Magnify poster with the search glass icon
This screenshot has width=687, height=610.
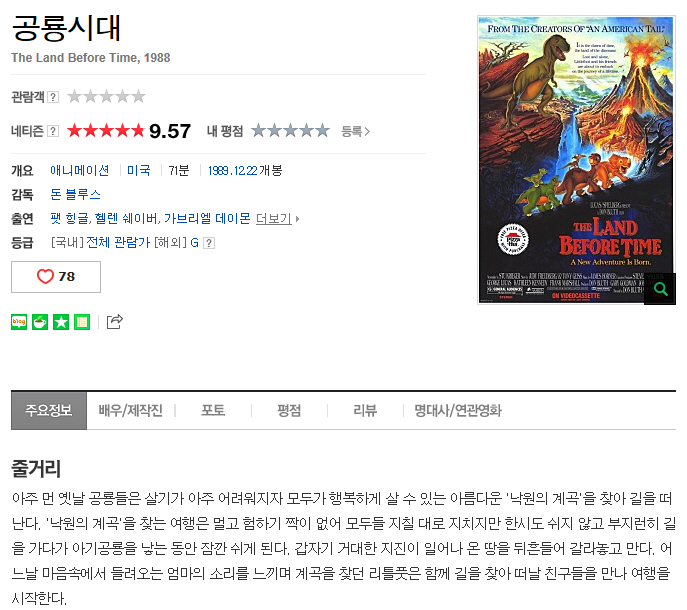tap(660, 289)
